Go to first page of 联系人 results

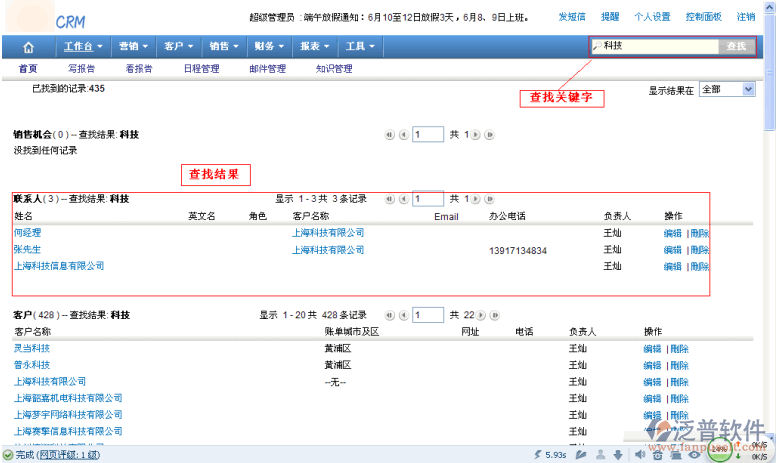(390, 199)
